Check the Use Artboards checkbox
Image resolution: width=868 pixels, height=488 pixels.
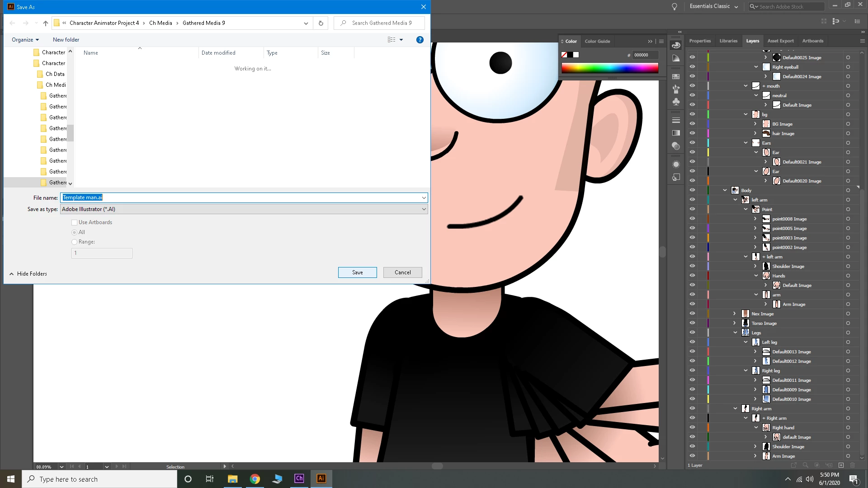(74, 222)
